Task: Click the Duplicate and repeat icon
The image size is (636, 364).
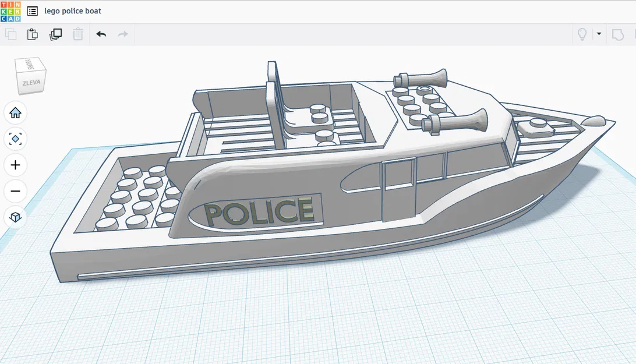Action: 55,34
